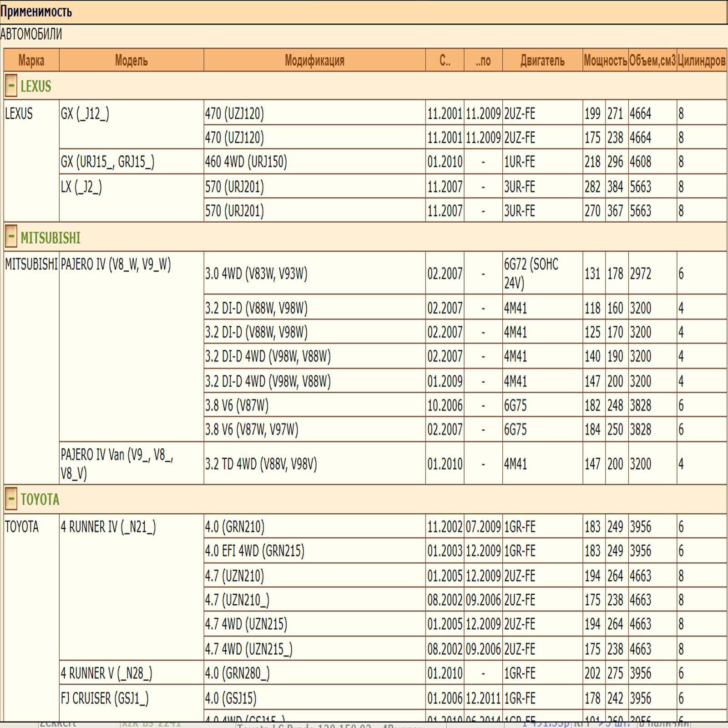
Task: Collapse the TOYOTA group with minus icon
Action: (11, 499)
